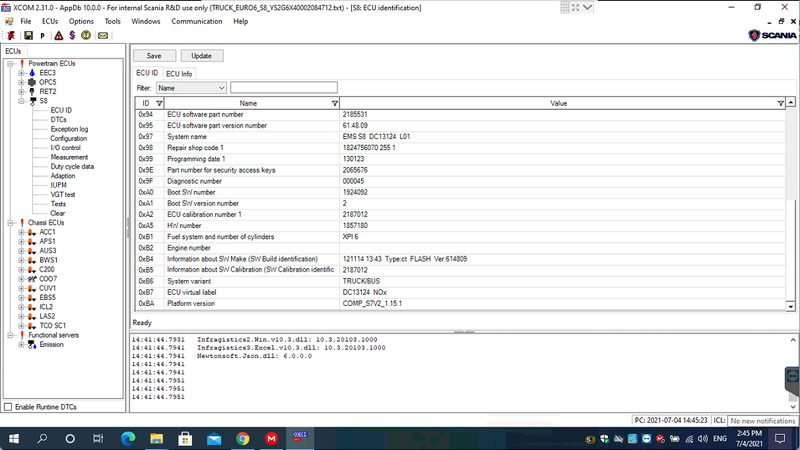
Task: Click the ID column filter funnel icon
Action: click(x=159, y=104)
